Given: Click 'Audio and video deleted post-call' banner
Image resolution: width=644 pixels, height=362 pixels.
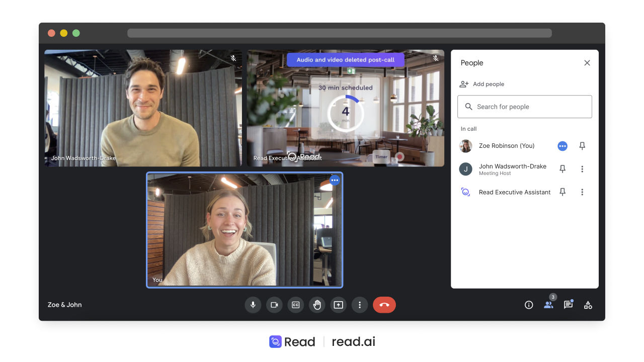Looking at the screenshot, I should 346,60.
